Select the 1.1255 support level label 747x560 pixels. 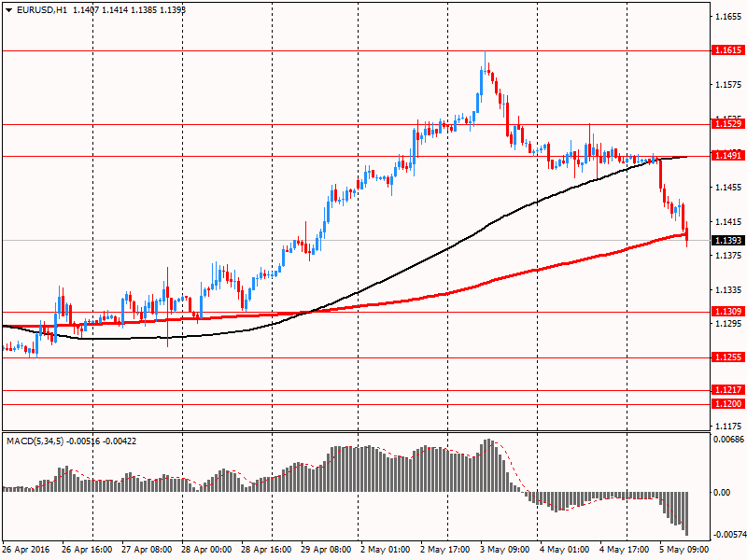[x=728, y=357]
